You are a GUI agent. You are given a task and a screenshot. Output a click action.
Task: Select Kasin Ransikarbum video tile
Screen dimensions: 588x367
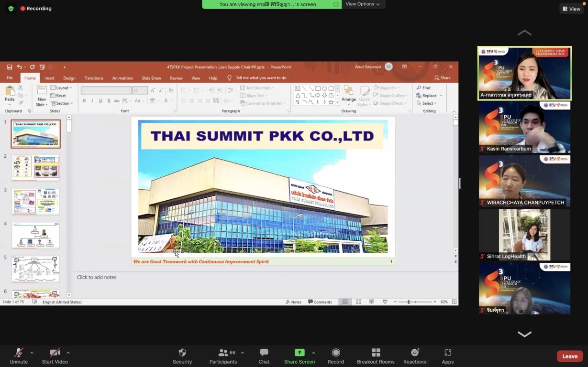pos(524,127)
